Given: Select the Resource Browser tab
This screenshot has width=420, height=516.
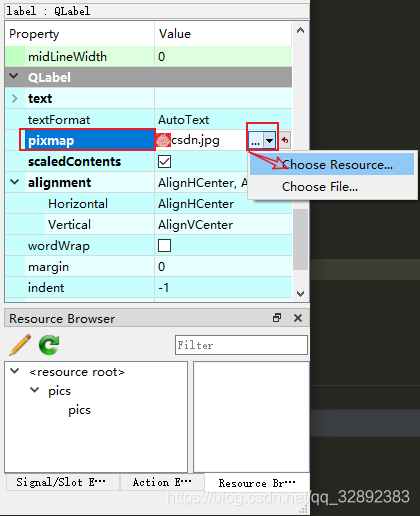Looking at the screenshot, I should click(x=257, y=483).
